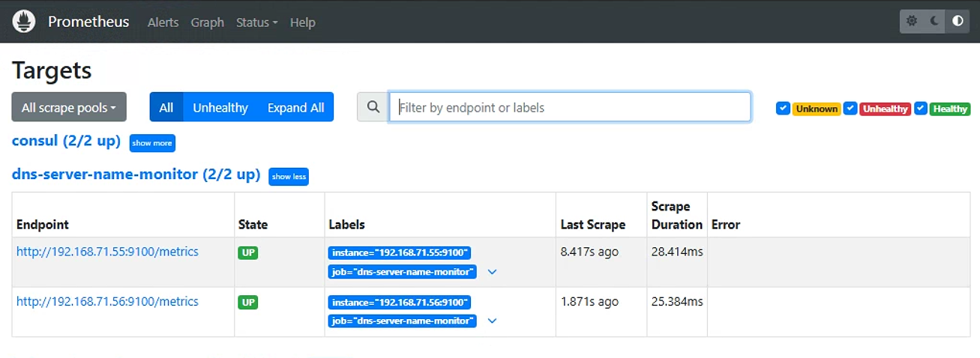Click the Prometheus flame logo
Image resolution: width=980 pixels, height=358 pixels.
coord(24,21)
